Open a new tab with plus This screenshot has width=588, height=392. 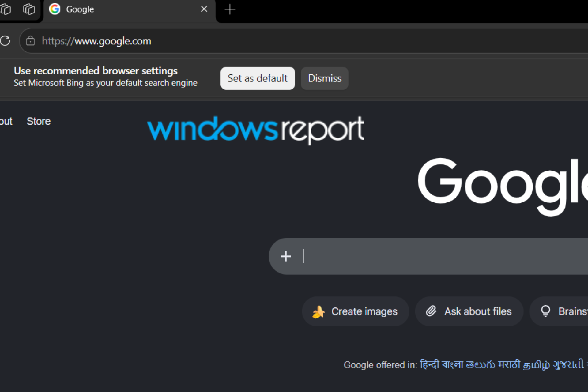pos(230,9)
